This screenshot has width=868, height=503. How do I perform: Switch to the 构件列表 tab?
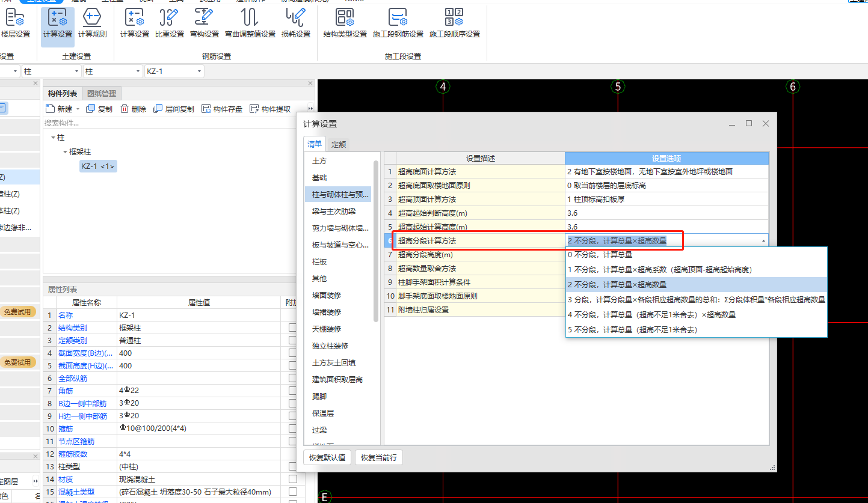point(63,93)
